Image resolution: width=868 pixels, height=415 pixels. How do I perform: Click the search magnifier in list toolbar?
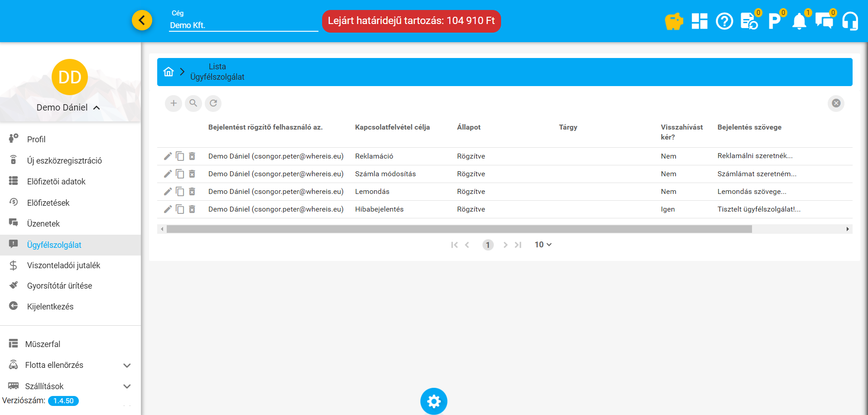pyautogui.click(x=193, y=103)
